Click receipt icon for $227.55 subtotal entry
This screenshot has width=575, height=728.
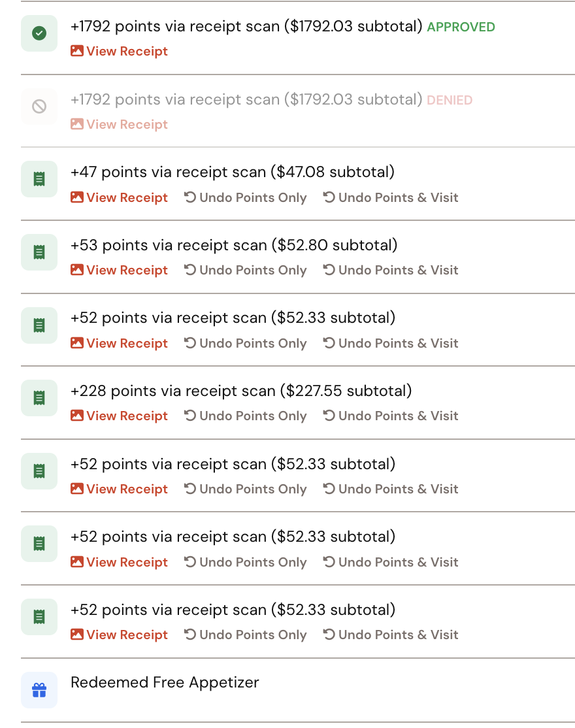pos(39,397)
